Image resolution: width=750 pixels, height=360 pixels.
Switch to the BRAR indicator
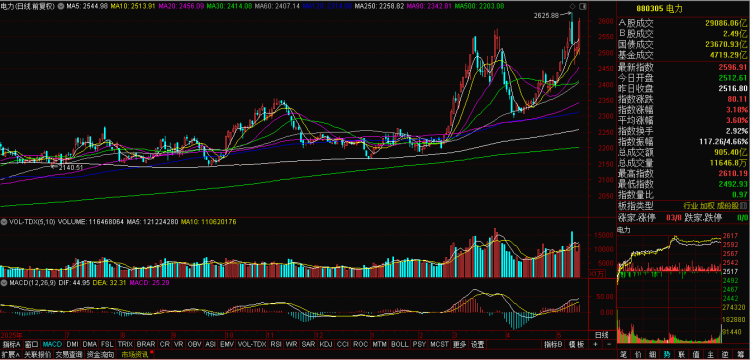(x=146, y=344)
